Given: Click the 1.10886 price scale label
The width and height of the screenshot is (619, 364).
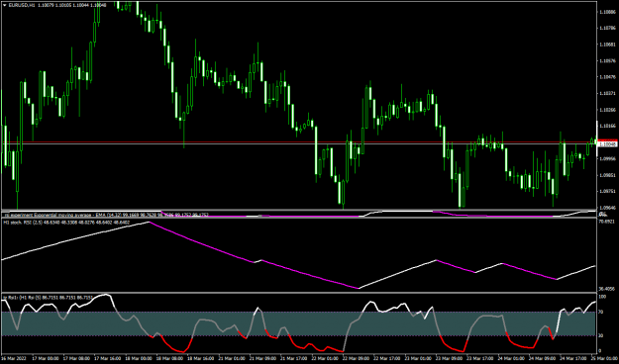Looking at the screenshot, I should tap(607, 12).
